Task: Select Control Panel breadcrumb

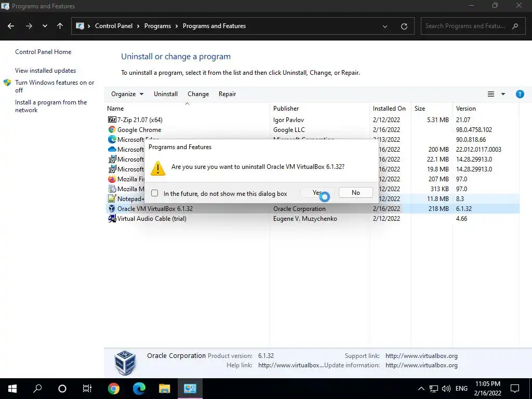Action: (114, 26)
